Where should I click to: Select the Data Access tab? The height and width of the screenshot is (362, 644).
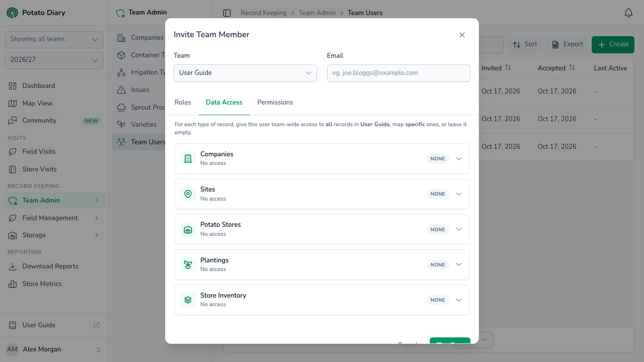[224, 103]
